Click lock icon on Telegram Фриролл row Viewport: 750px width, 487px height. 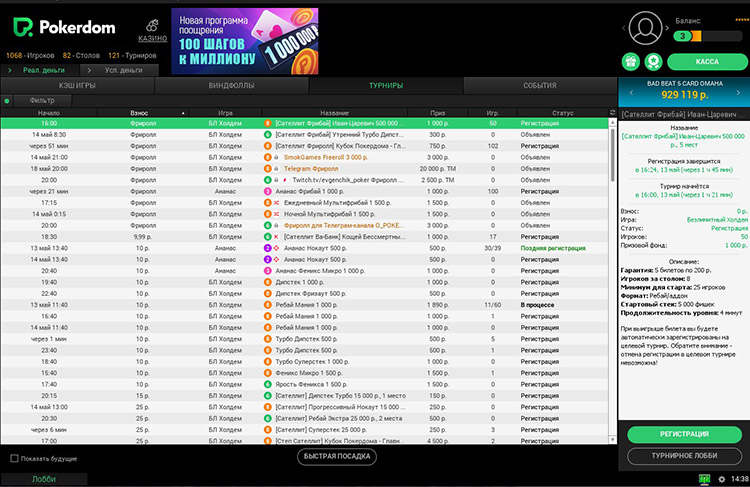coord(276,169)
